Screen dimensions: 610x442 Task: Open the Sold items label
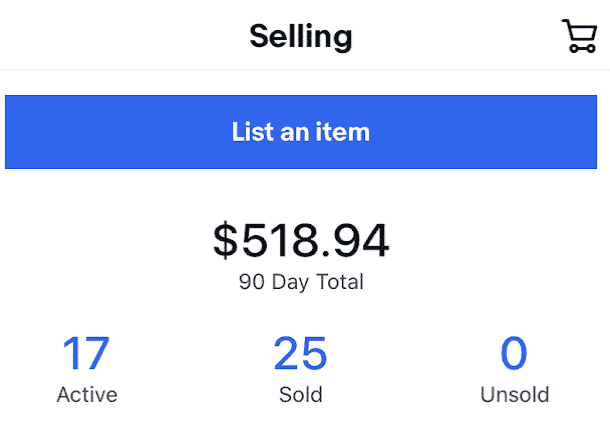click(x=301, y=395)
